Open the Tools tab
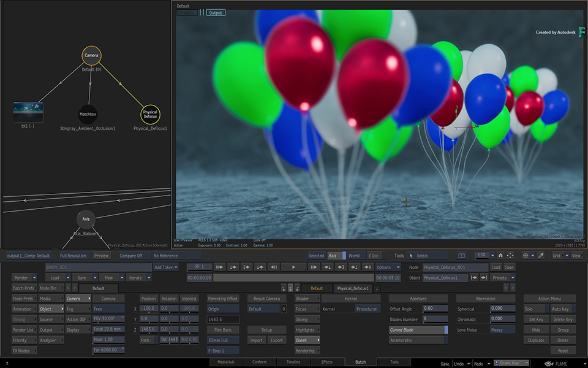The width and height of the screenshot is (588, 368). pyautogui.click(x=394, y=362)
